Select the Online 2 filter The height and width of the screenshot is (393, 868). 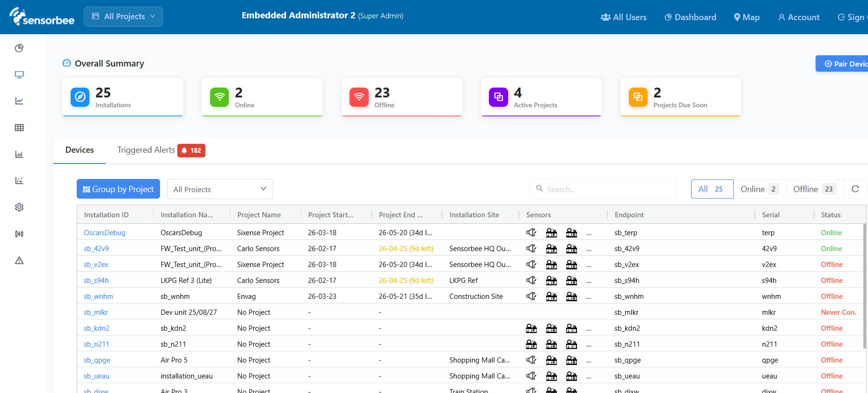(x=759, y=189)
